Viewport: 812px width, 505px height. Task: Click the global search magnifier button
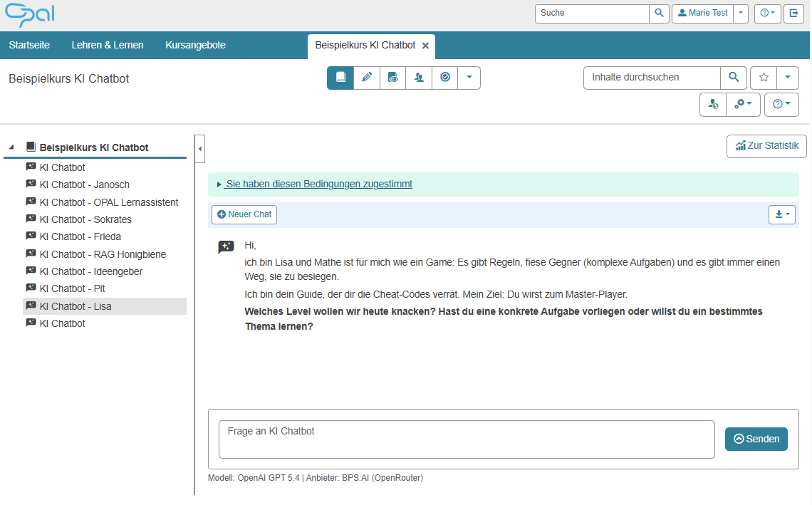[x=659, y=14]
